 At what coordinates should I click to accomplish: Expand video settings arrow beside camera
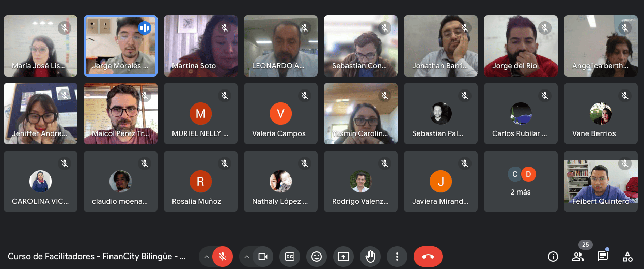246,256
